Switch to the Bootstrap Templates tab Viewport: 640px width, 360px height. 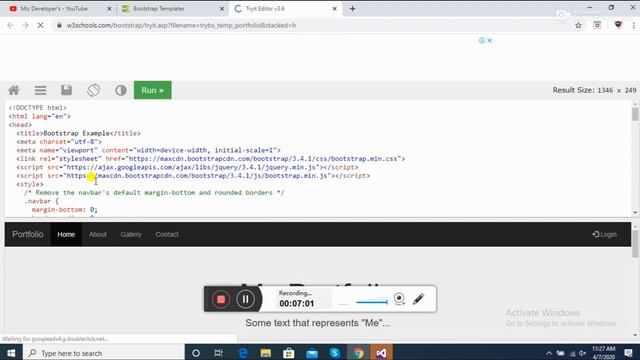[x=158, y=9]
